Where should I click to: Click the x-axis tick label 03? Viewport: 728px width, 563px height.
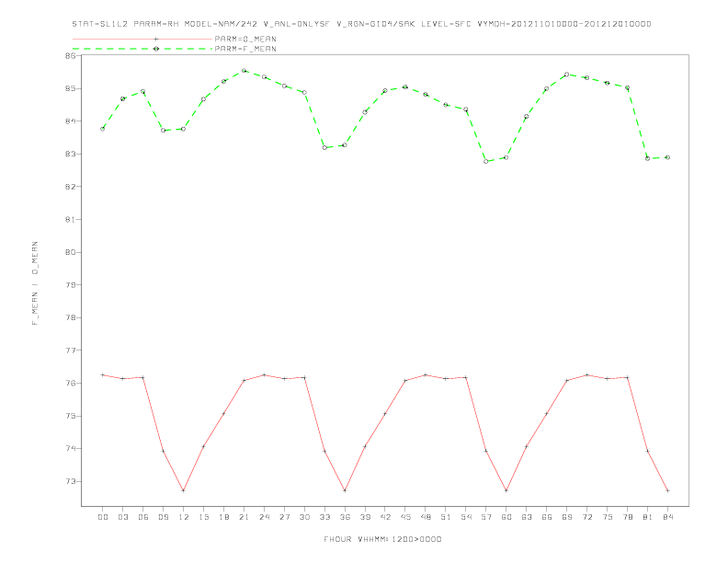point(122,517)
